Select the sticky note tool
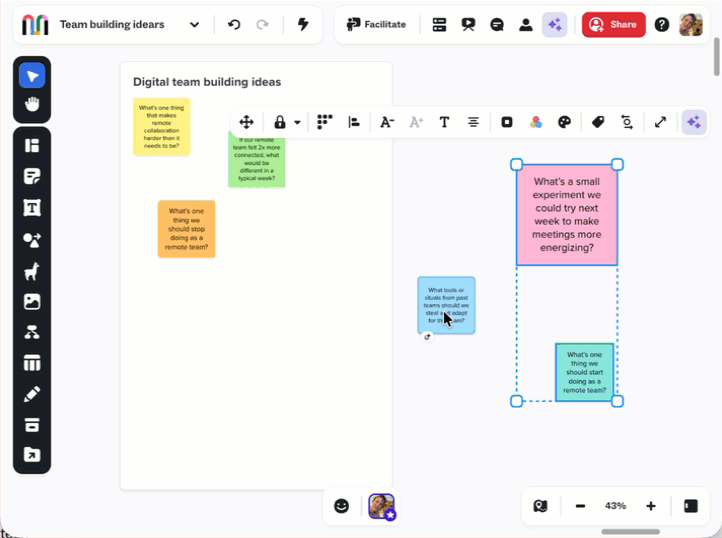The width and height of the screenshot is (722, 538). click(32, 176)
